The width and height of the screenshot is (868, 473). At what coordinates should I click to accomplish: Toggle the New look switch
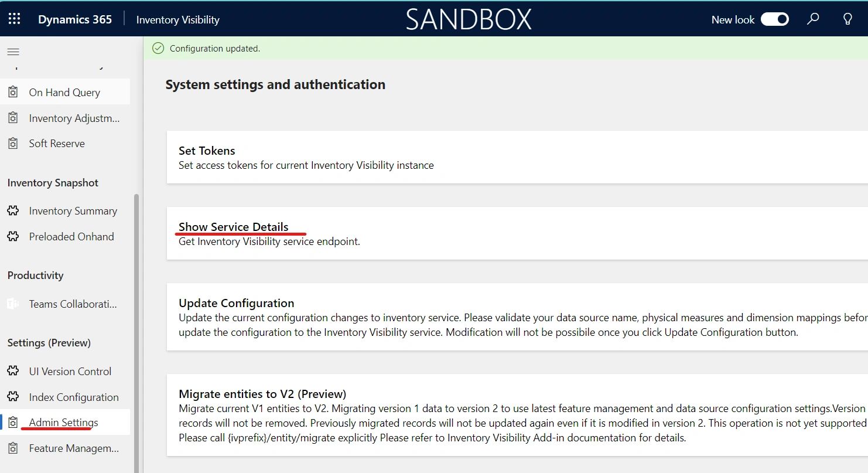774,19
